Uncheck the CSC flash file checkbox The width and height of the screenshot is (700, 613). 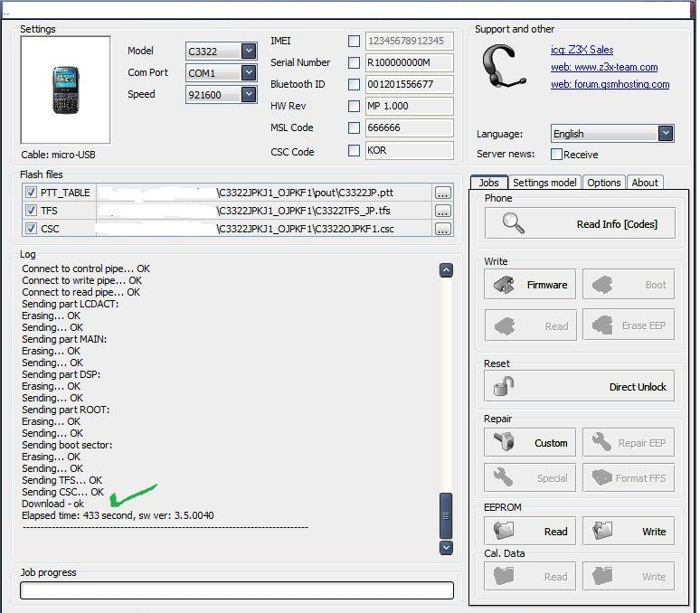click(31, 229)
